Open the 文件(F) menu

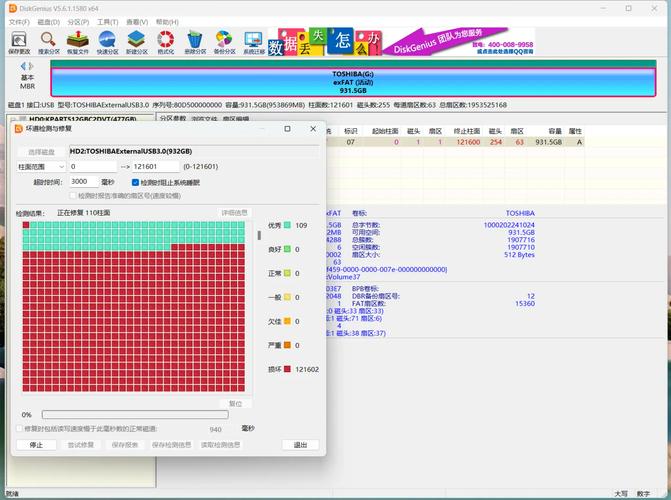19,22
